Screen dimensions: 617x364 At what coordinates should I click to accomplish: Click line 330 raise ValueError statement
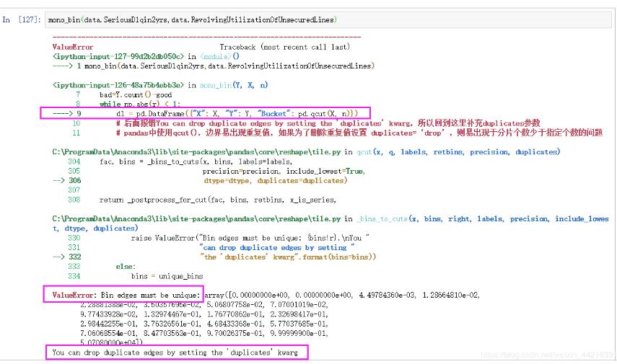click(x=250, y=238)
